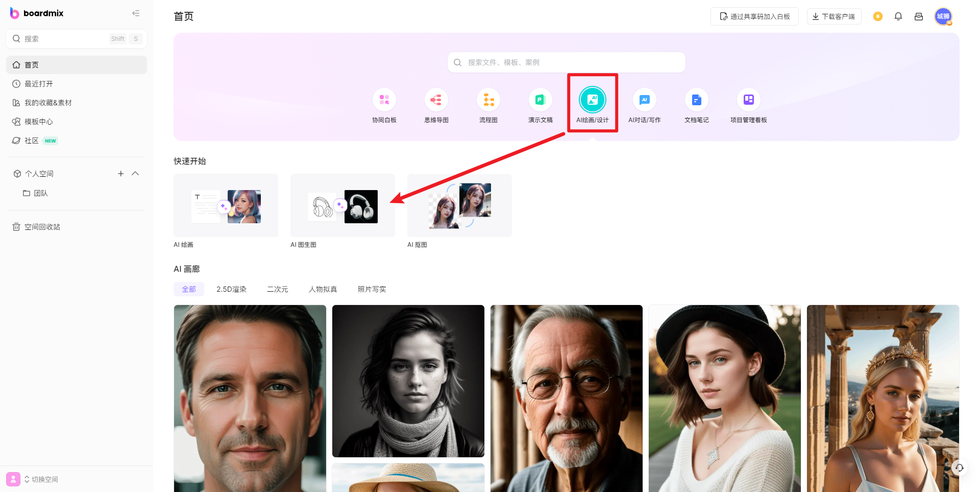Image resolution: width=980 pixels, height=492 pixels.
Task: Go to 首页 in sidebar
Action: tap(77, 65)
